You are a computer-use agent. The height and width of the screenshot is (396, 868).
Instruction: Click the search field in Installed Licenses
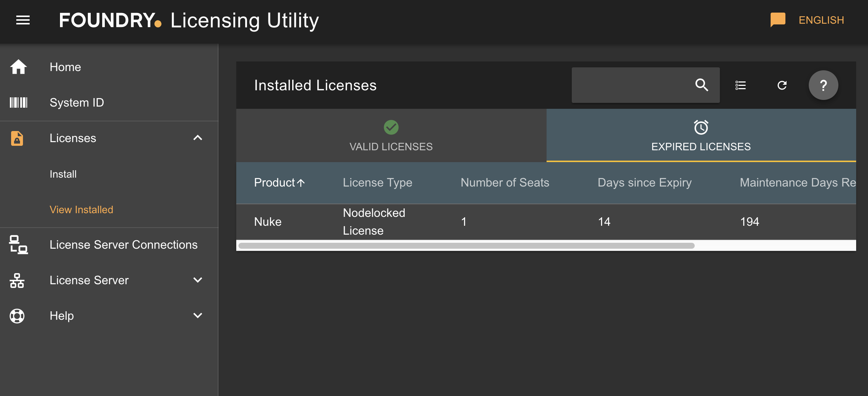point(645,85)
